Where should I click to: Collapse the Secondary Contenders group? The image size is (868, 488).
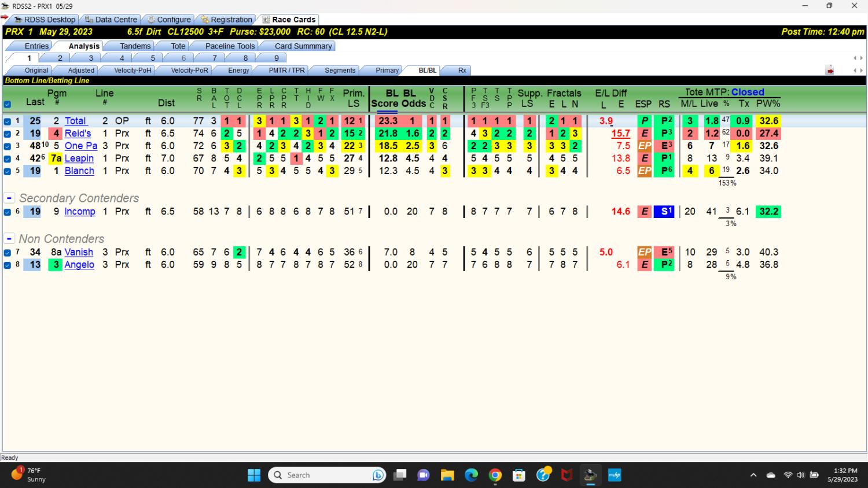(x=9, y=198)
